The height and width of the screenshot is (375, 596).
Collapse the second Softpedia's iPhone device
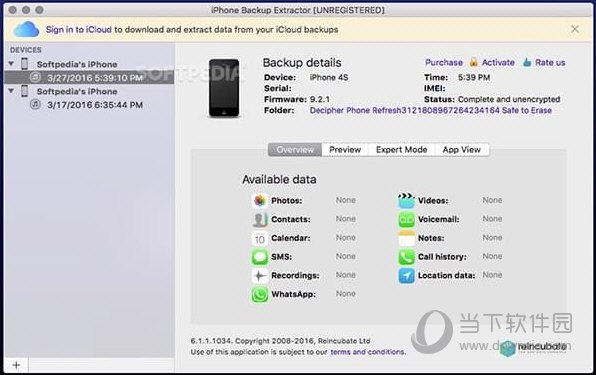coord(11,91)
